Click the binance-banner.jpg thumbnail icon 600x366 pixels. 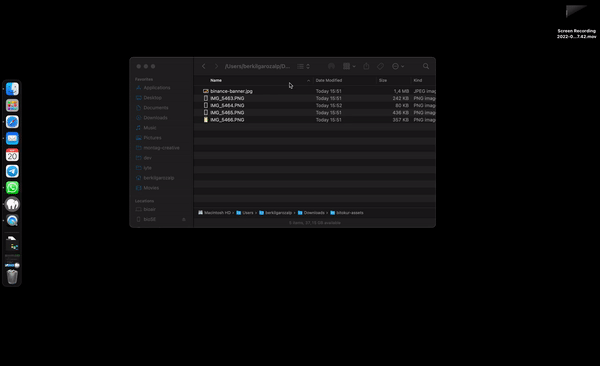pos(206,91)
